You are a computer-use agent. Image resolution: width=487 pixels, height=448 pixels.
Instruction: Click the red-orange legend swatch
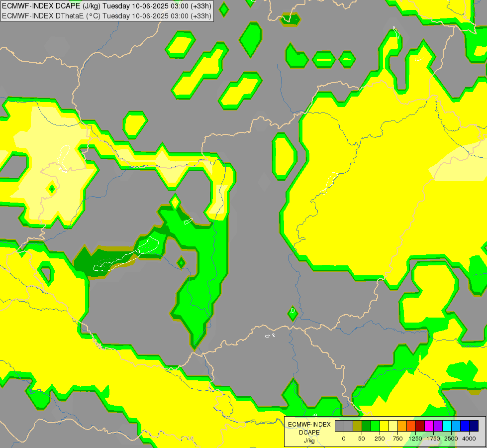(x=411, y=426)
